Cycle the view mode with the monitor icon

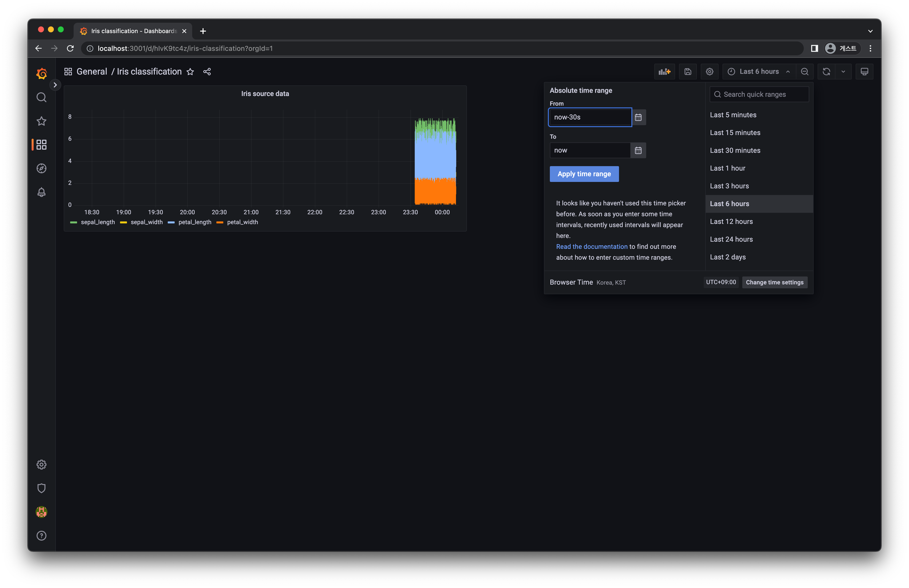tap(864, 72)
